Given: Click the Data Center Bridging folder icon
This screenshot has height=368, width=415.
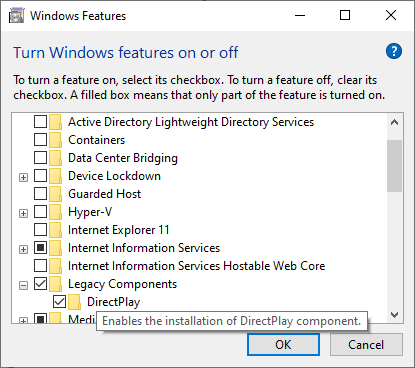Looking at the screenshot, I should click(55, 158).
